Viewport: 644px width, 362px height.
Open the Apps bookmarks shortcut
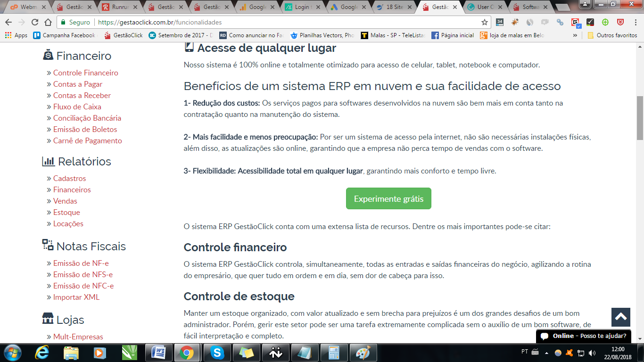[17, 35]
